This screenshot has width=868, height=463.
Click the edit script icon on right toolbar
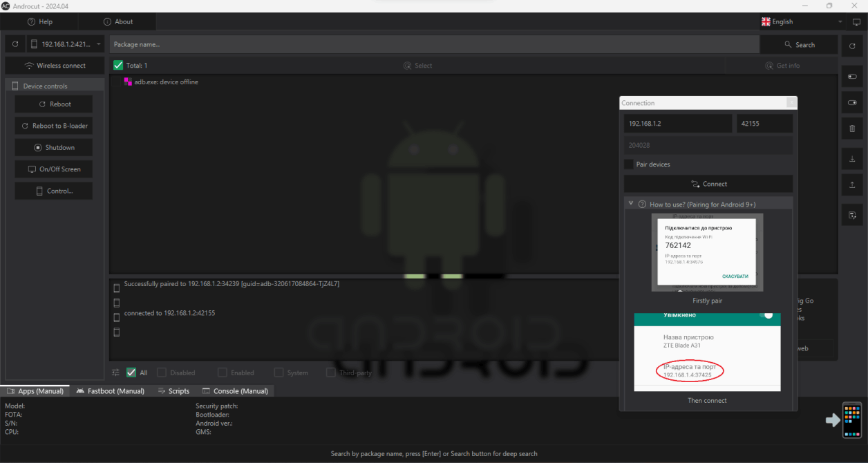tap(852, 215)
